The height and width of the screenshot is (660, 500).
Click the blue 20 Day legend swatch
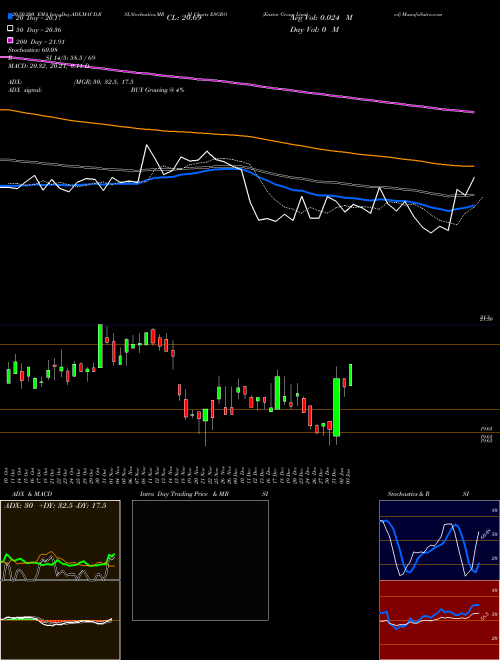pyautogui.click(x=10, y=17)
